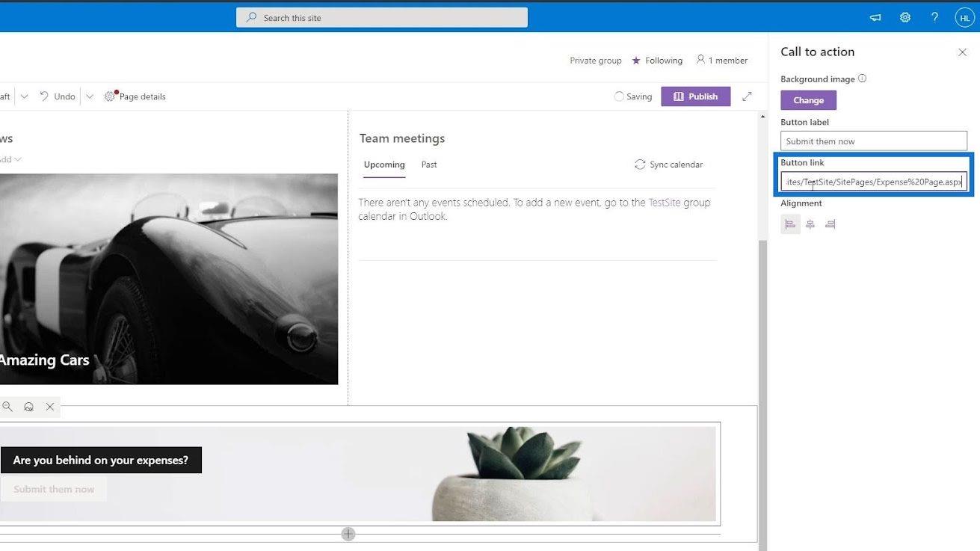This screenshot has height=551, width=980.
Task: Click the Button label text field
Action: pyautogui.click(x=873, y=141)
